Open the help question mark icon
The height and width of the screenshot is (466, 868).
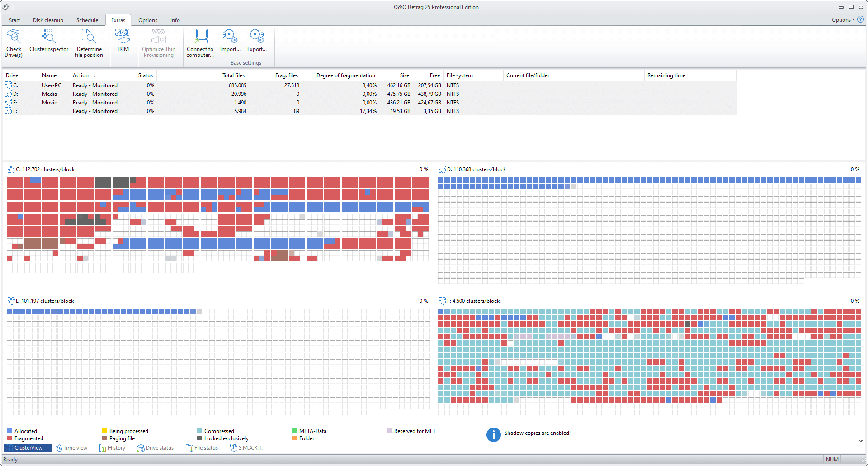pyautogui.click(x=861, y=19)
